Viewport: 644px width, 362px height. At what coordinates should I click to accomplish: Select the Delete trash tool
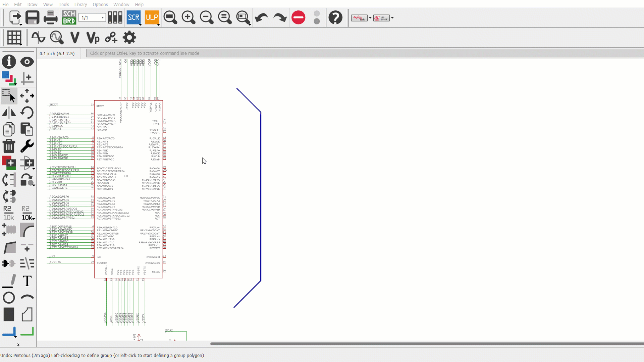[9, 146]
